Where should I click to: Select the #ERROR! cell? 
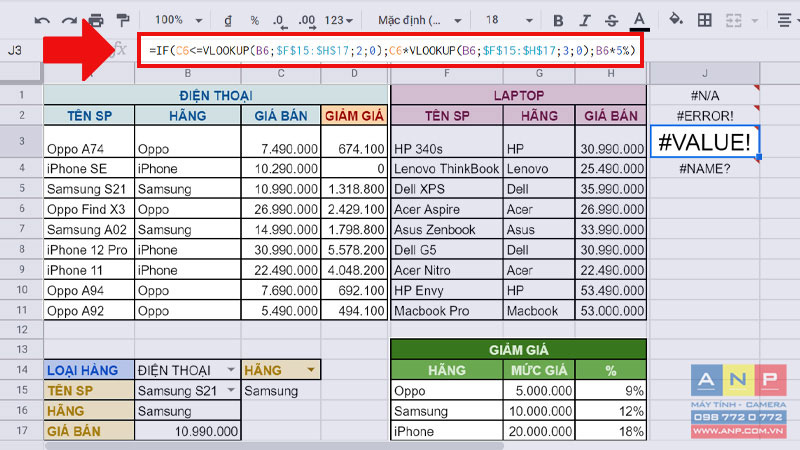[x=705, y=116]
